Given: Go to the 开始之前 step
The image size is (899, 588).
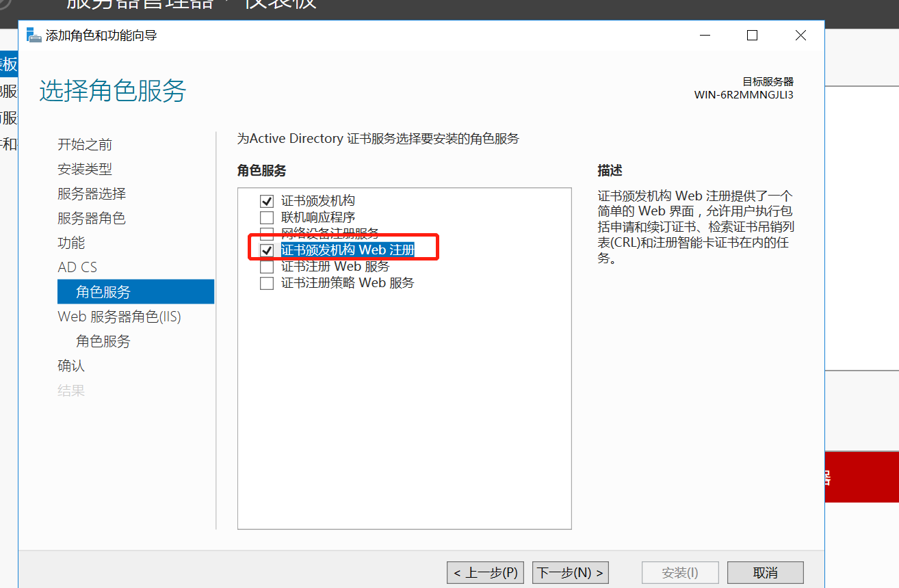Looking at the screenshot, I should 85,144.
